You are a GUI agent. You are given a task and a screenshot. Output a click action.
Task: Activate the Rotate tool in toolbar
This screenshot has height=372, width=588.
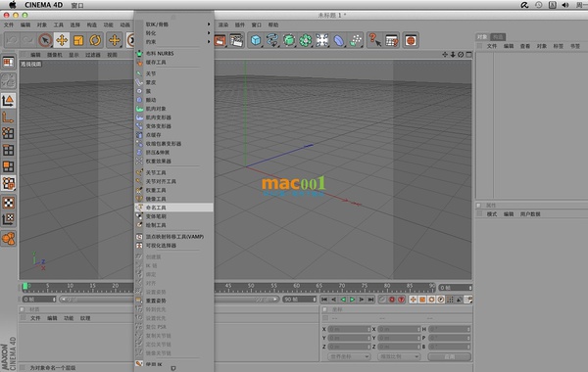point(95,40)
